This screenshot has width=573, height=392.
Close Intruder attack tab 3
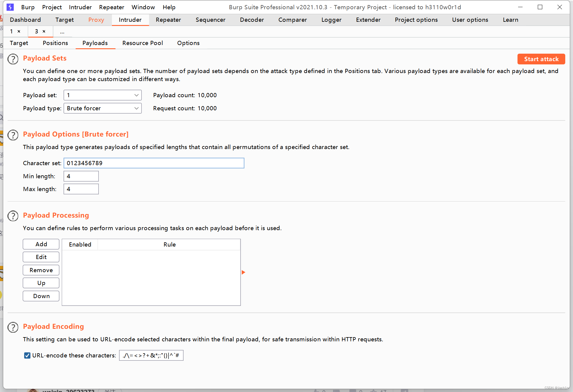(x=44, y=31)
